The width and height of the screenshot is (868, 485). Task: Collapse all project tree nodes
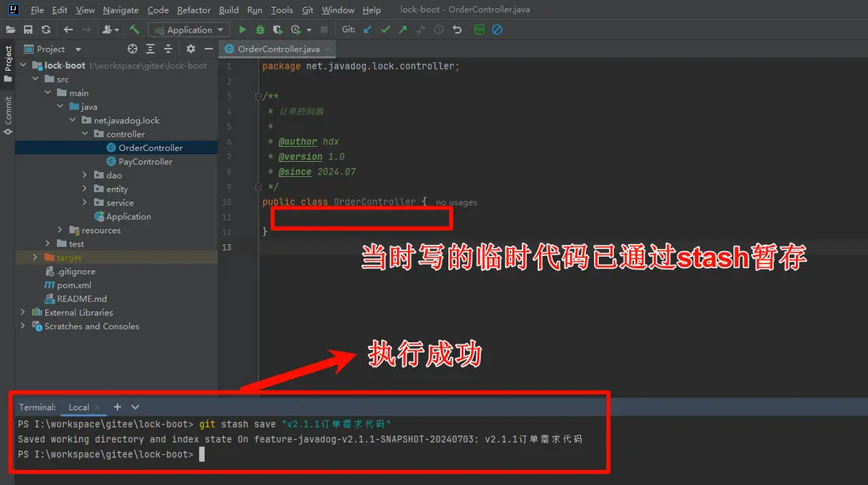(168, 49)
